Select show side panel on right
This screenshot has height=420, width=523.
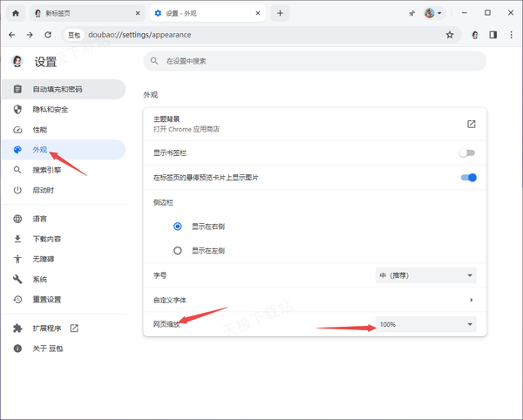click(178, 226)
